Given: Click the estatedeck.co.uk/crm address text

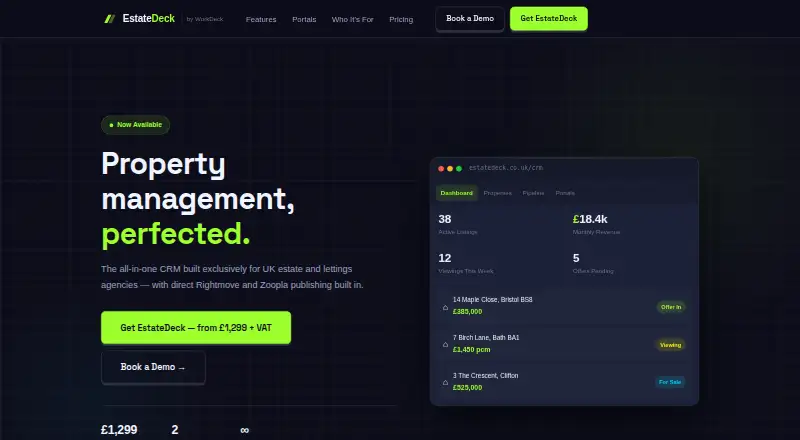Looking at the screenshot, I should pos(506,167).
